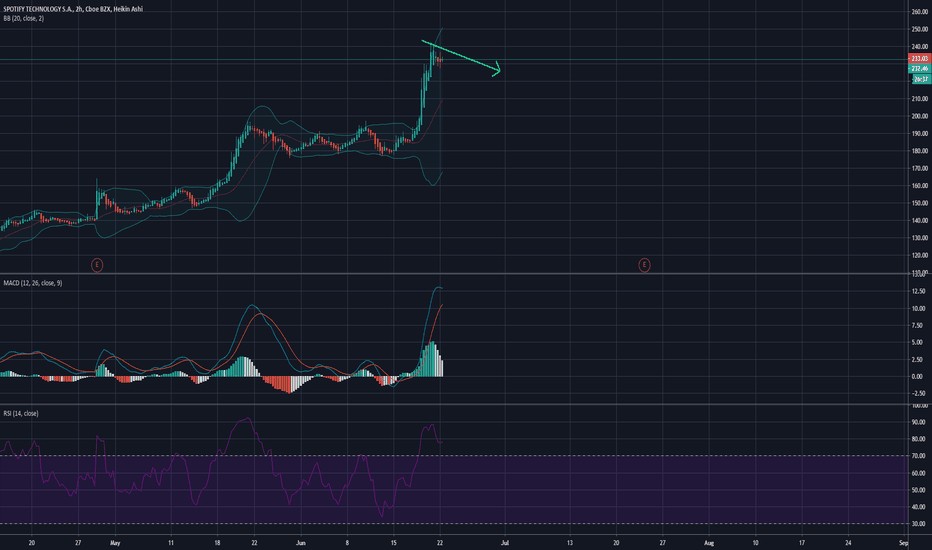Click the left earnings 'E' marker near May
The image size is (932, 550).
pos(97,265)
